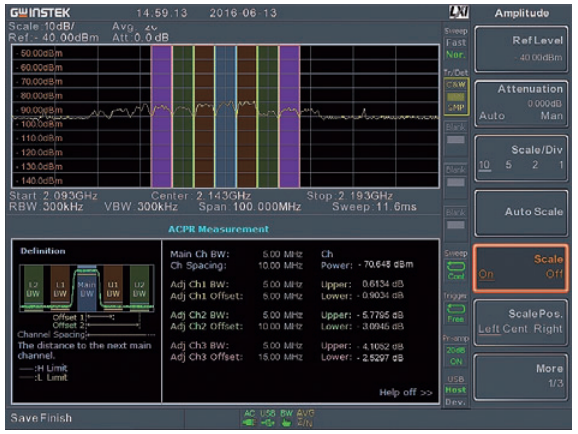The width and height of the screenshot is (578, 434).
Task: Click the U2 BW block in definition diagram
Action: [139, 289]
